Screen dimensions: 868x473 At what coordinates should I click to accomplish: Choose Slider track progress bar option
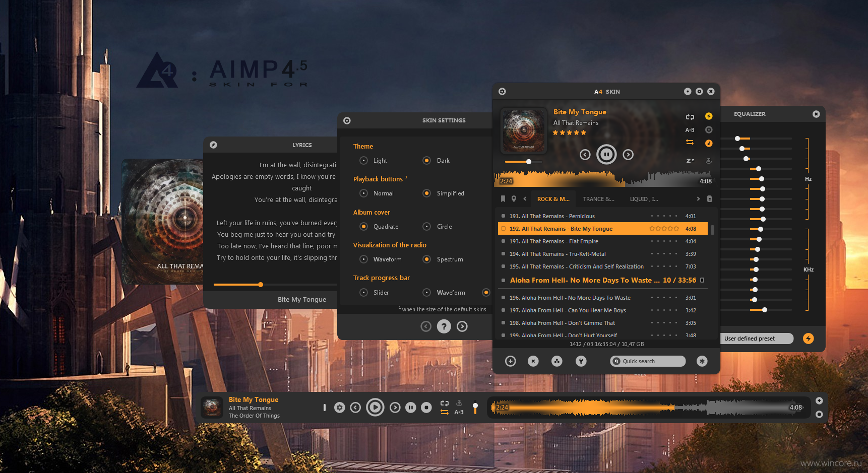(x=363, y=293)
